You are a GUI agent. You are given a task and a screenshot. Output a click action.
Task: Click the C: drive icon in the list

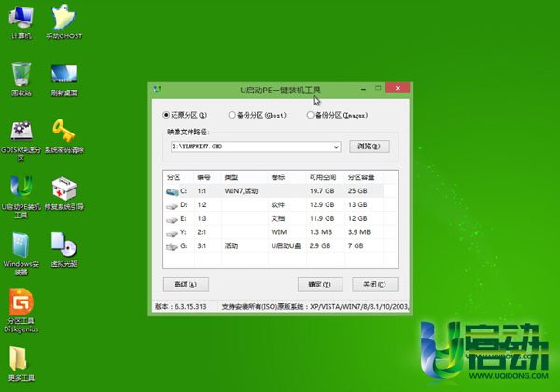pos(172,191)
